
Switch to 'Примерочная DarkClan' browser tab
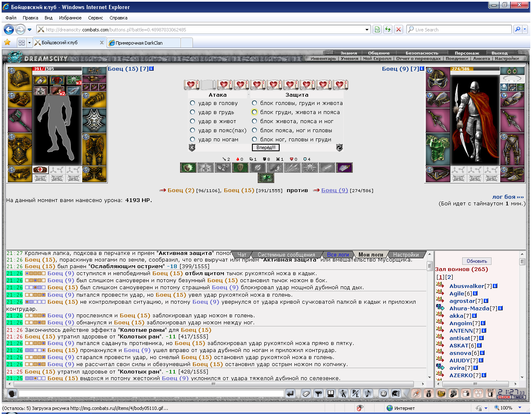pyautogui.click(x=143, y=43)
